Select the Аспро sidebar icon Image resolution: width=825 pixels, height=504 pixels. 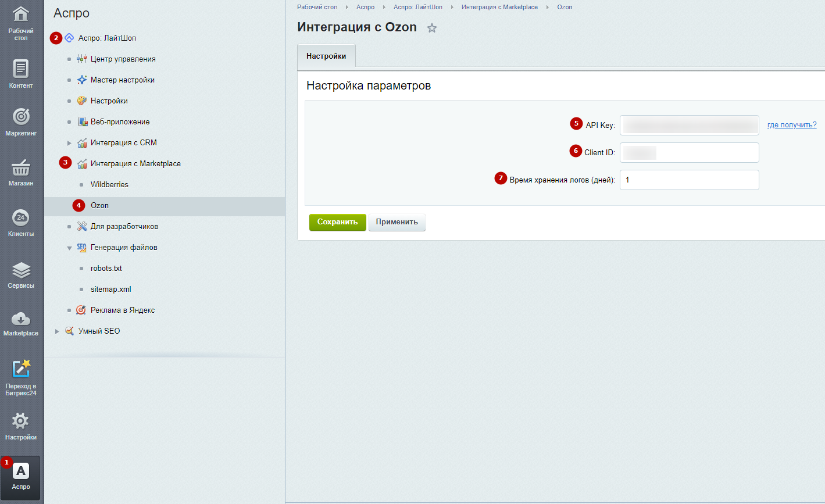click(x=21, y=471)
